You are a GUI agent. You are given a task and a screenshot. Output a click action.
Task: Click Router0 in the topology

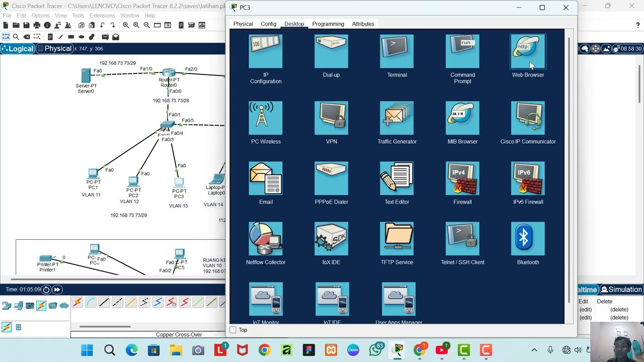pos(169,73)
